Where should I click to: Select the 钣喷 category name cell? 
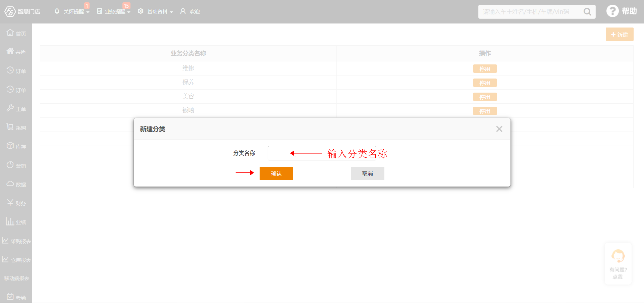click(x=188, y=110)
